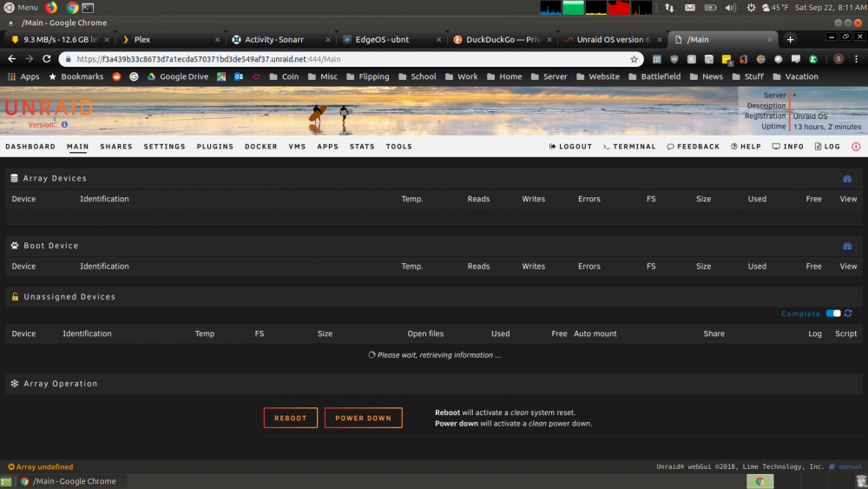Switch to the EdgeOS - ubnt tab
The height and width of the screenshot is (489, 868).
pos(391,39)
